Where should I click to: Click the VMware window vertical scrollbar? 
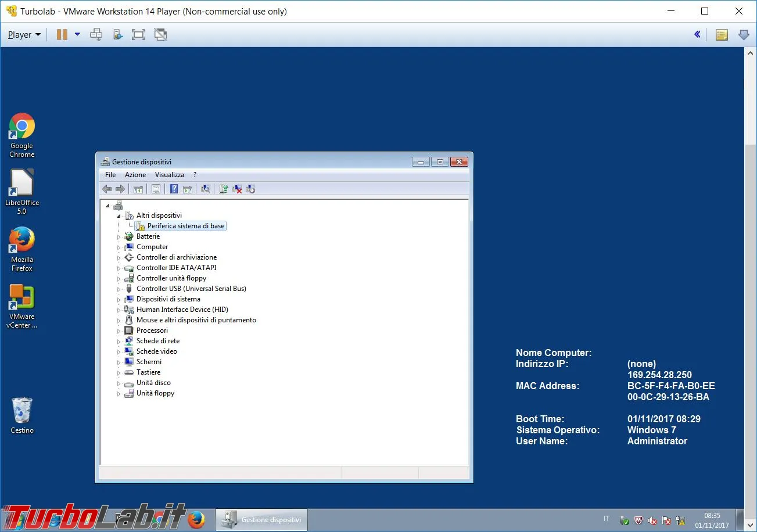pos(750,279)
